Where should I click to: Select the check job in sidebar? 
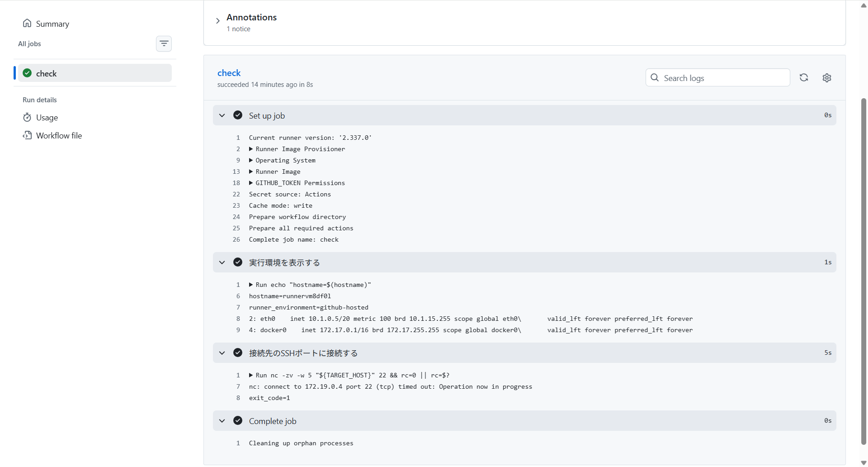(x=95, y=73)
